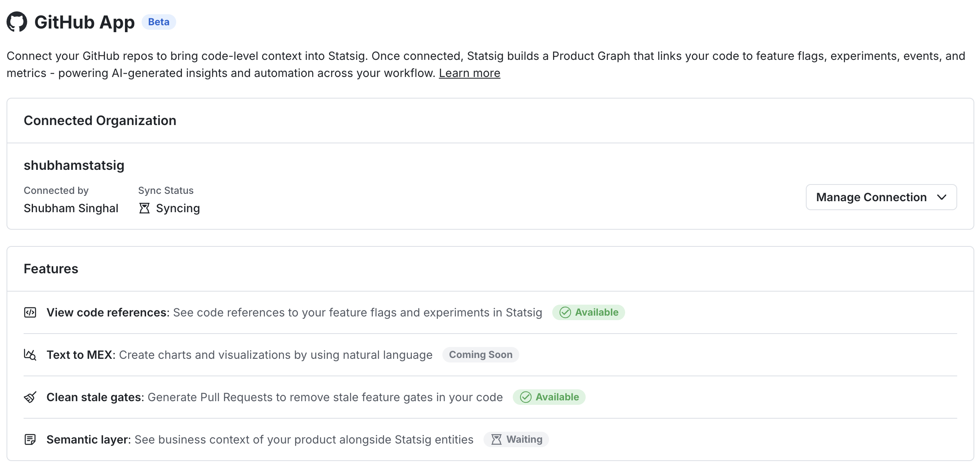Click the broom icon for Clean stale gates
980x470 pixels.
pyautogui.click(x=30, y=397)
